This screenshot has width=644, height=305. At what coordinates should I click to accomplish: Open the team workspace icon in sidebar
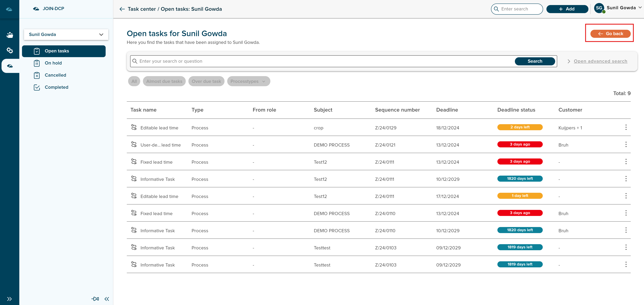pos(10,35)
